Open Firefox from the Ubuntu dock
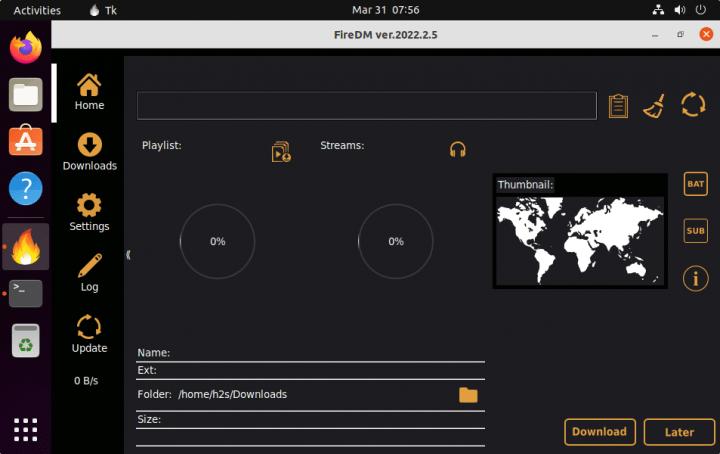Screen dimensions: 720x454 26,48
